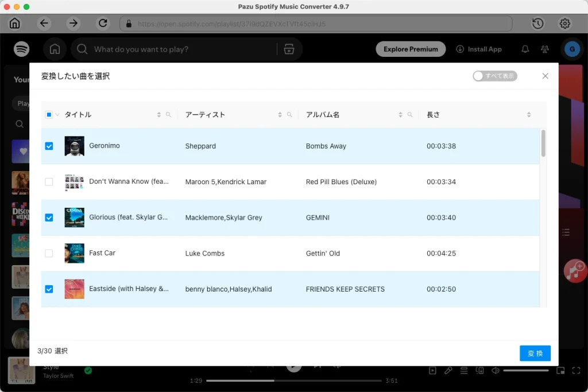Open Pazu settings with the gear icon
Image resolution: width=588 pixels, height=392 pixels.
(564, 23)
